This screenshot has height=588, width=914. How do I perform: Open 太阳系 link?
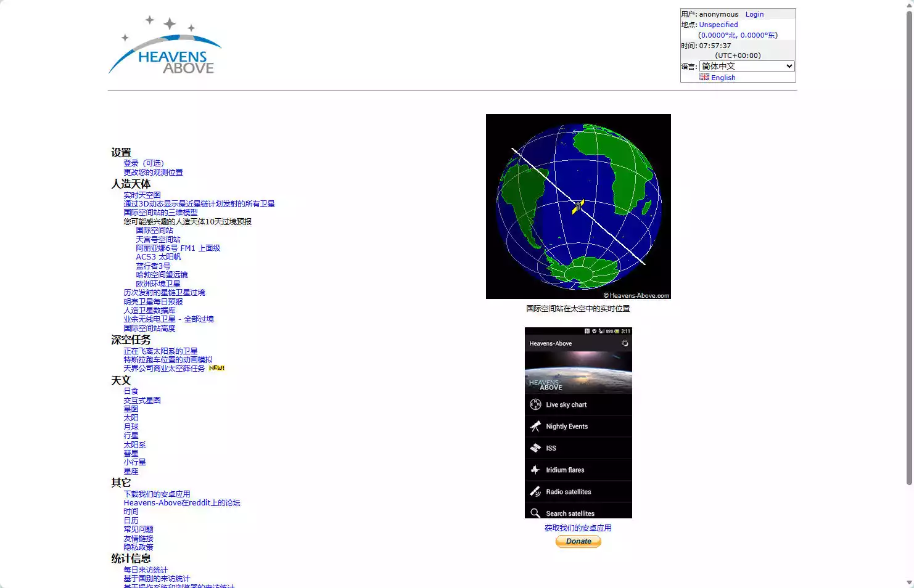[134, 445]
